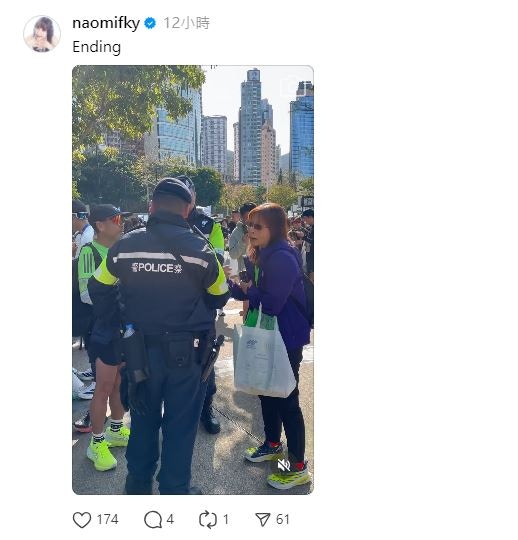
Task: Click the blue verified badge beside naomifky
Action: pyautogui.click(x=150, y=23)
